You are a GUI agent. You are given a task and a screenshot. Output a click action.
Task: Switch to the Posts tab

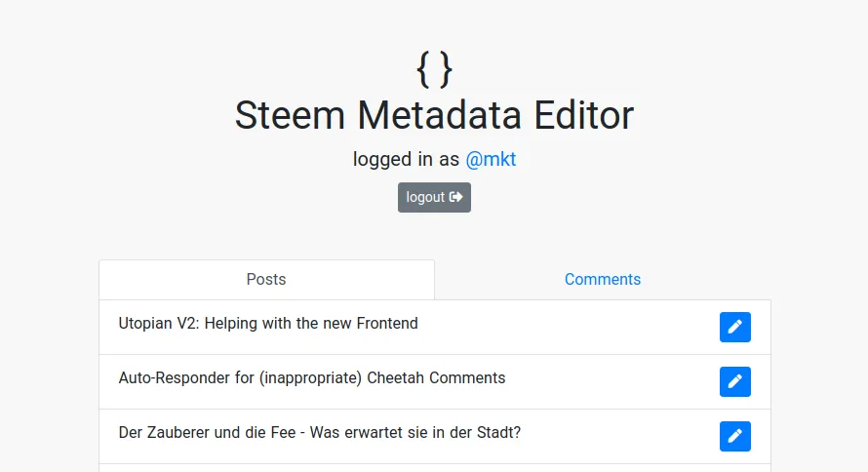pos(266,280)
